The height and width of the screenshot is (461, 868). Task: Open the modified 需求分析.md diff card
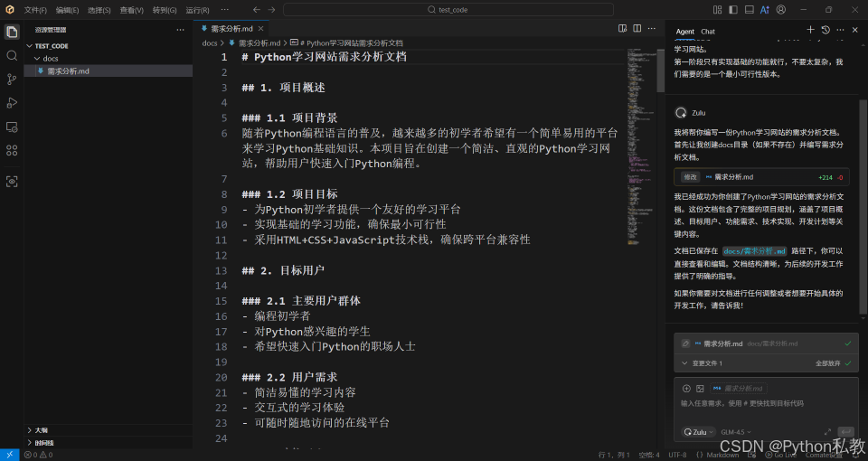pyautogui.click(x=761, y=177)
